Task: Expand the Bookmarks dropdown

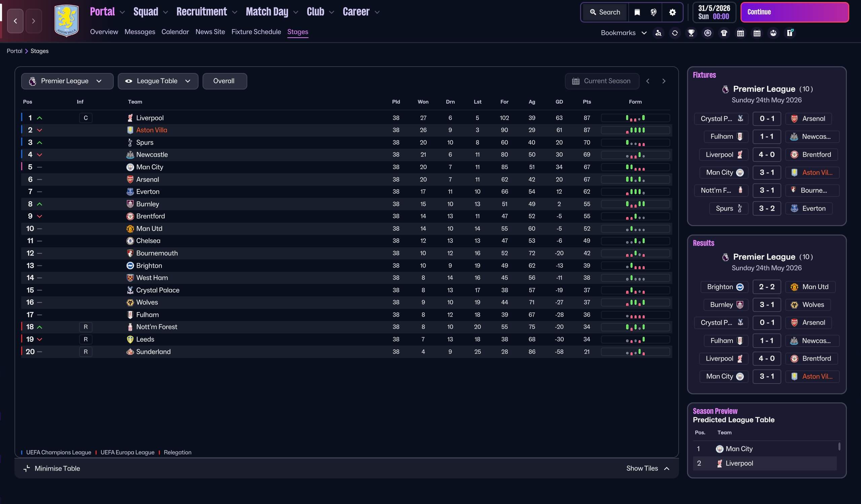Action: 623,33
